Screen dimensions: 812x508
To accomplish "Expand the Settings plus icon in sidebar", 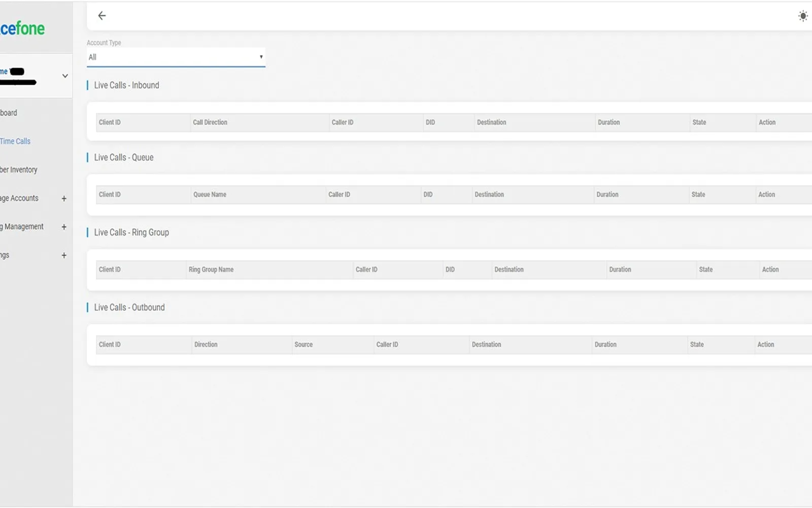I will [64, 256].
